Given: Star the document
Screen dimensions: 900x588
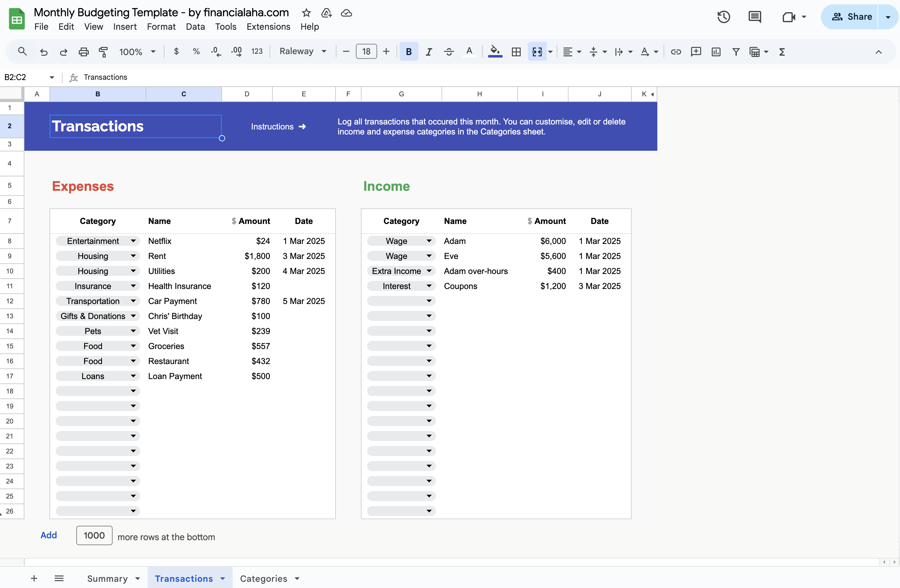Looking at the screenshot, I should (x=306, y=13).
